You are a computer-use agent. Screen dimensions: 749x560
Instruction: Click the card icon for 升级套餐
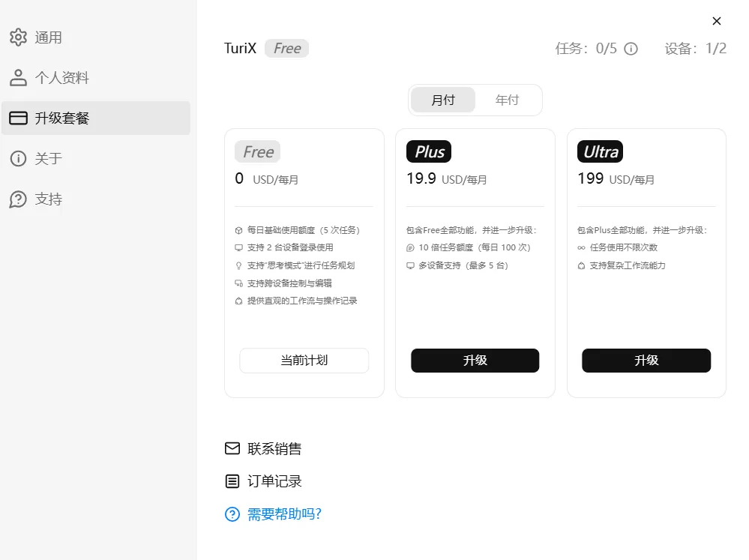coord(18,118)
